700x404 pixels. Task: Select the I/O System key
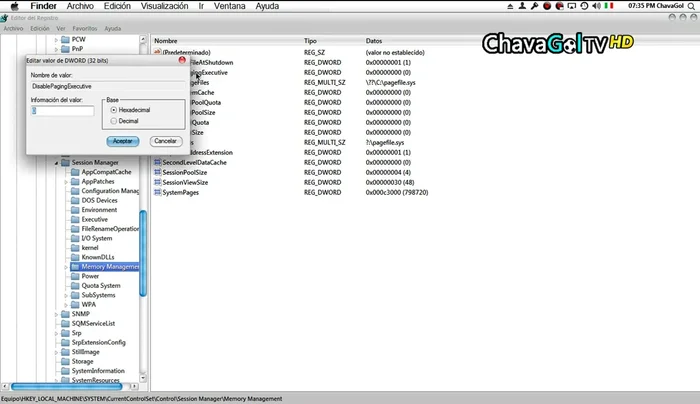click(x=96, y=238)
